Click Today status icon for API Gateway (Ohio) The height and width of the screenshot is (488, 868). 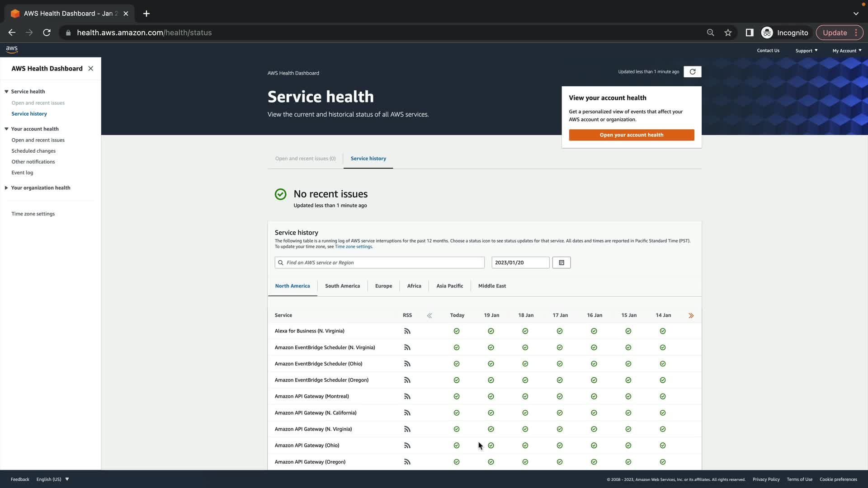point(457,446)
